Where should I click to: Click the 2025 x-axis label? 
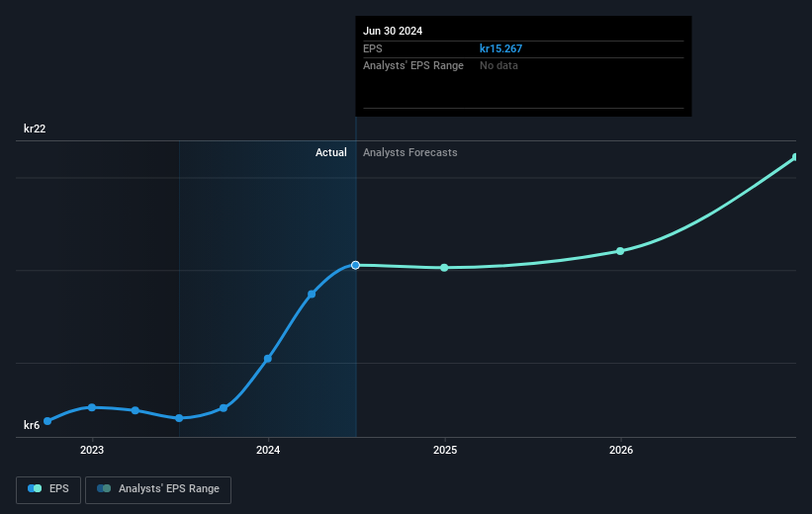pos(445,451)
